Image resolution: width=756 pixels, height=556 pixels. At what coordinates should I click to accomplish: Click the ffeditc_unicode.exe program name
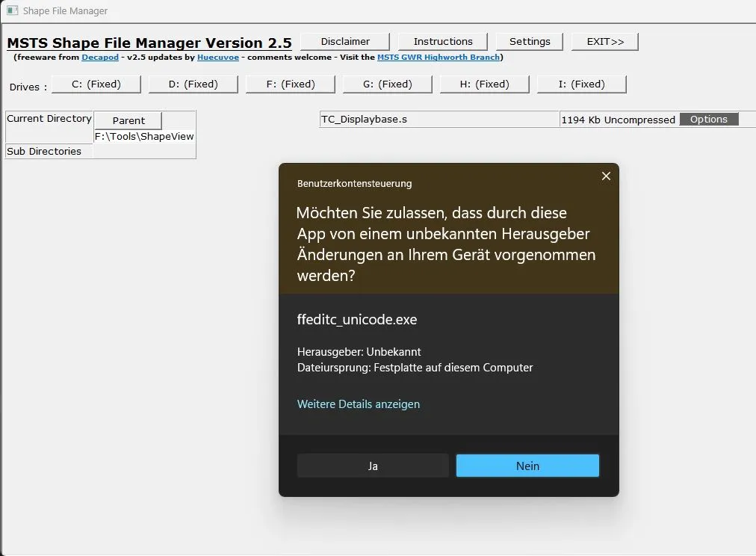tap(357, 319)
